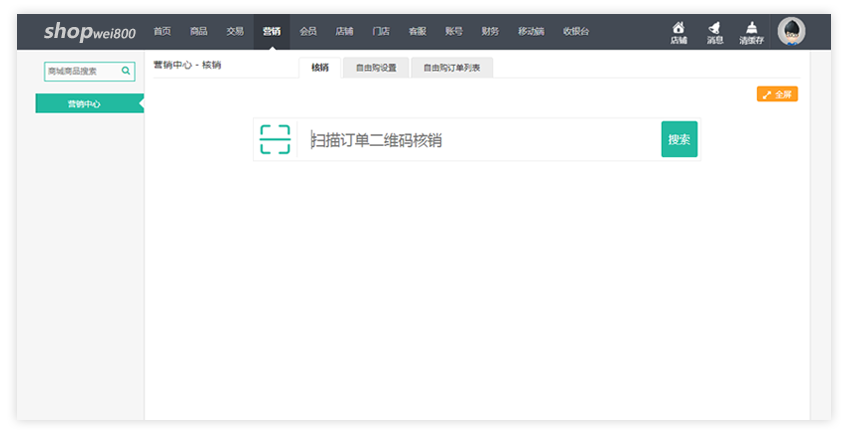
Task: Open 商品 menu in top navigation
Action: [198, 31]
